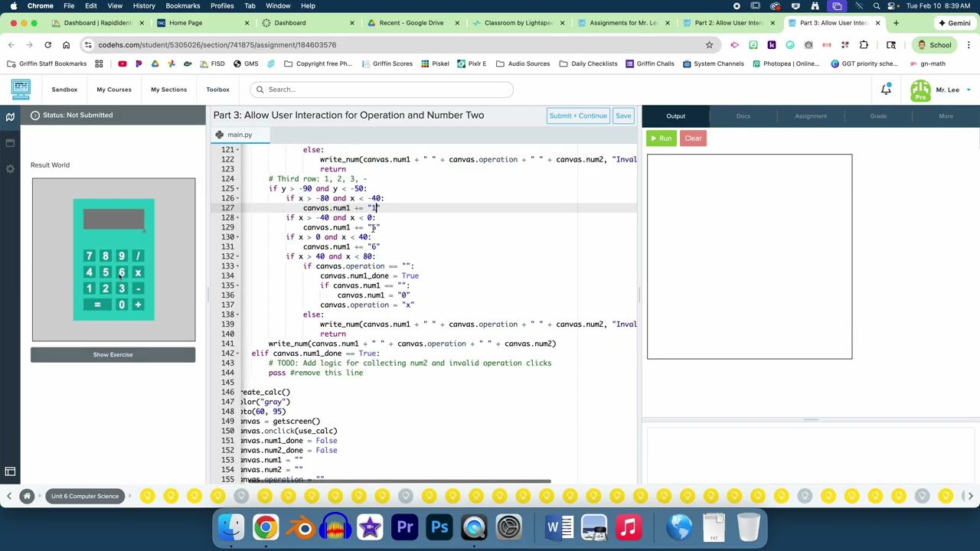Click the home icon in the lesson progress bar
The height and width of the screenshot is (551, 980).
[x=27, y=496]
